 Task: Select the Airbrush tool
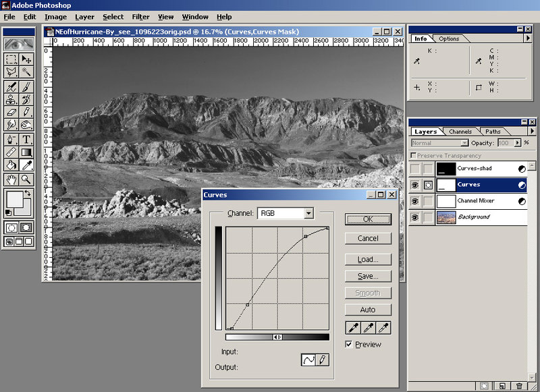click(x=11, y=87)
